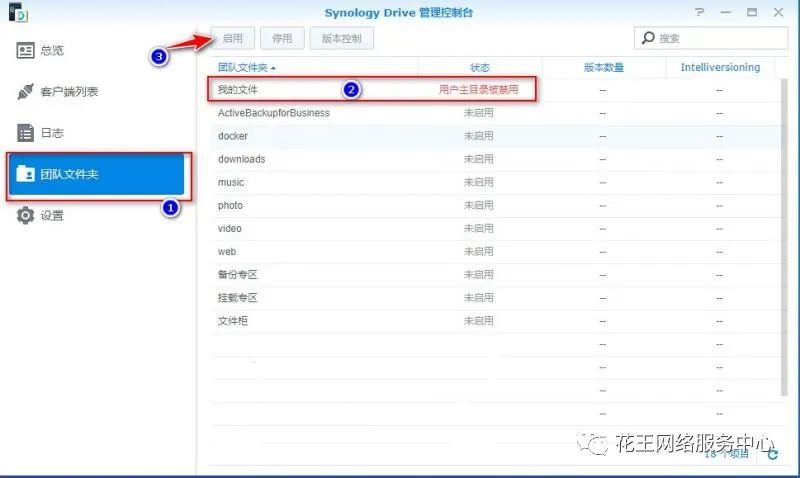
Task: Open the 版本控制 version control button
Action: [x=342, y=38]
